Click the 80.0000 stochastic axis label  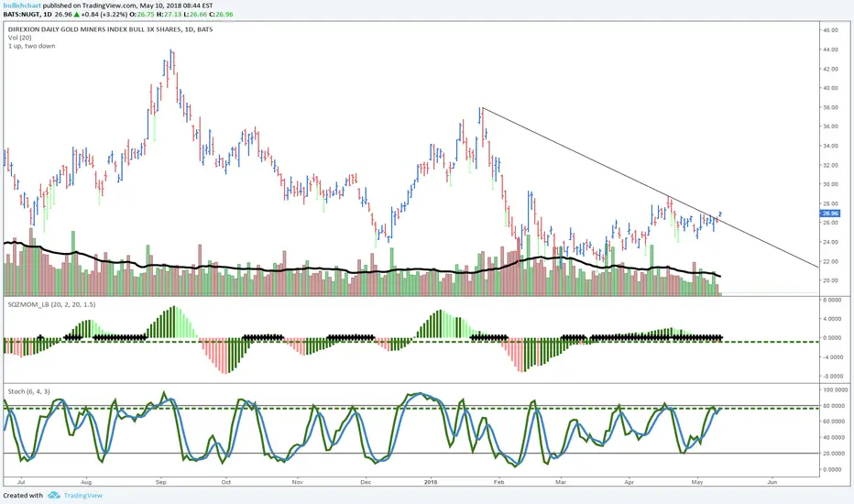coord(834,406)
